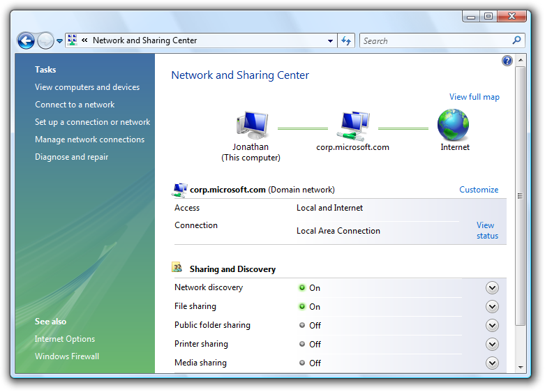Expand the Media sharing settings
Screen dimensions: 545x392
tap(492, 363)
